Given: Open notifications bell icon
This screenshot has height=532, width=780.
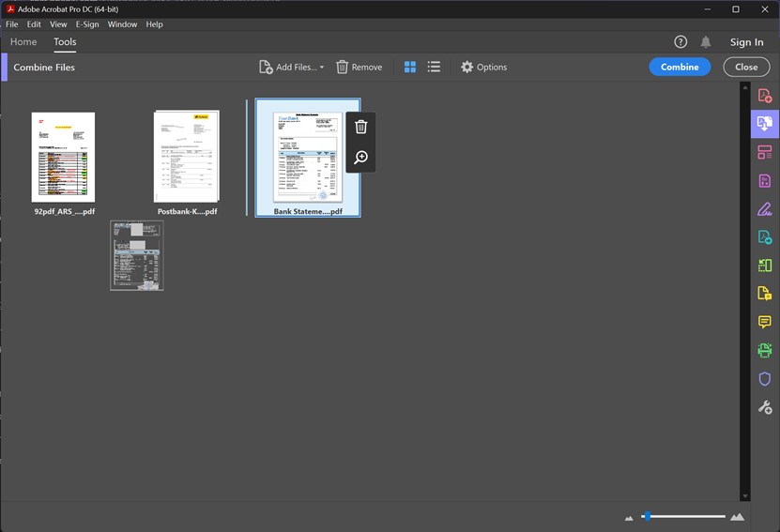Looking at the screenshot, I should (x=706, y=42).
